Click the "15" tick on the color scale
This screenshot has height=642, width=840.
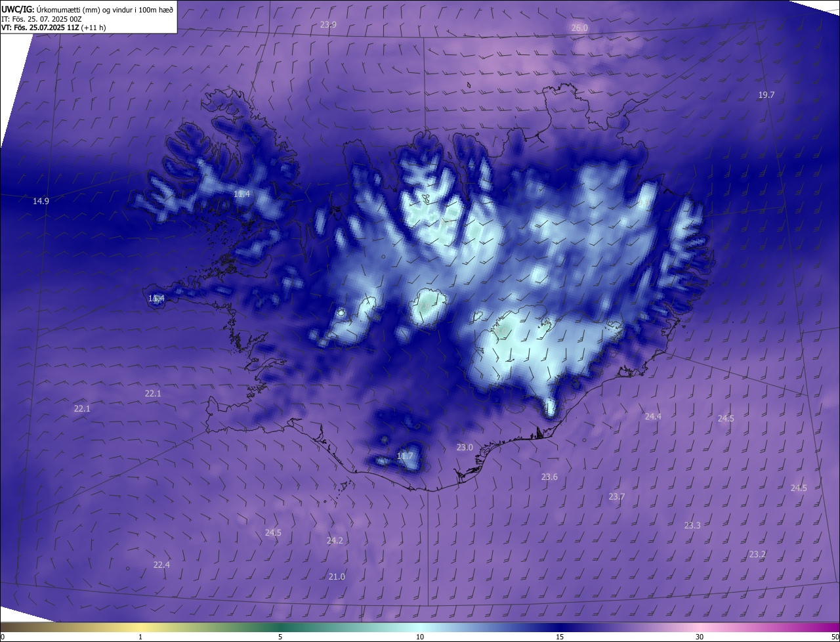pos(560,637)
